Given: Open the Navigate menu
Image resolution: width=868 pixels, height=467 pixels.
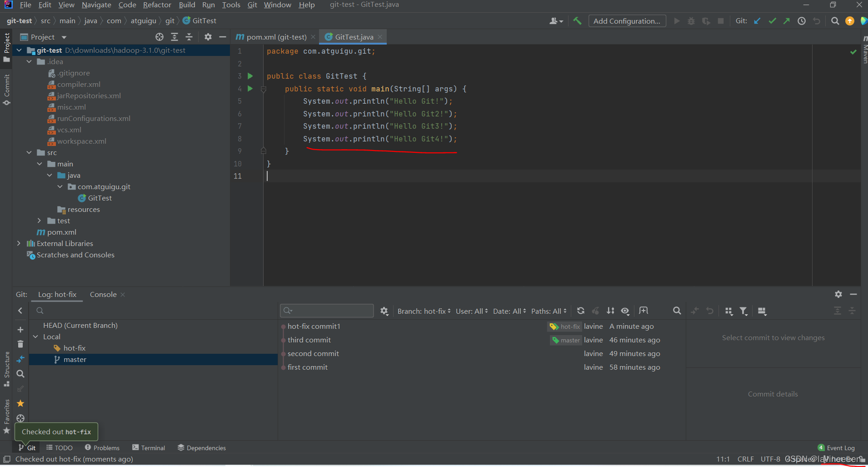Looking at the screenshot, I should point(96,5).
